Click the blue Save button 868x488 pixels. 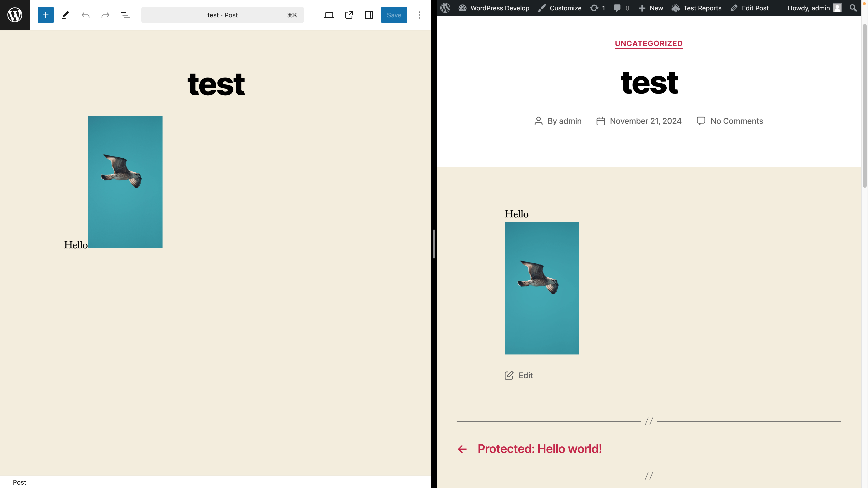click(x=394, y=15)
